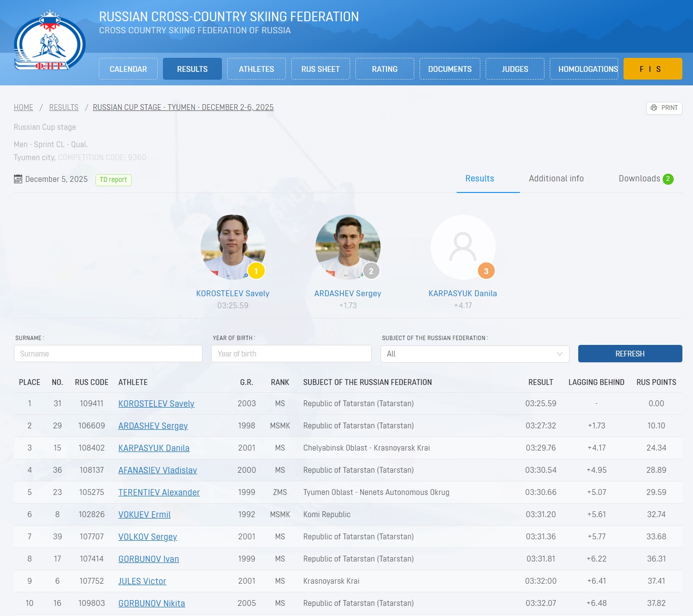Focus the Surname search field

108,354
